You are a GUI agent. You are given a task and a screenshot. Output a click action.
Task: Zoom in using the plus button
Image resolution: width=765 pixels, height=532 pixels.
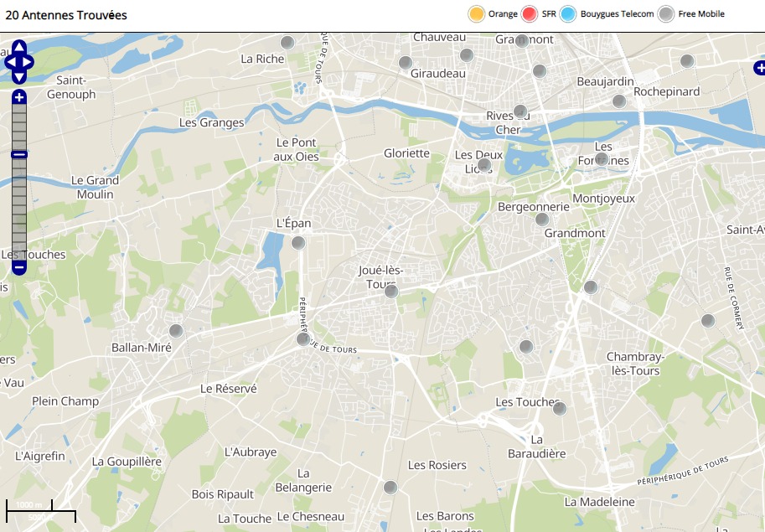(x=18, y=98)
